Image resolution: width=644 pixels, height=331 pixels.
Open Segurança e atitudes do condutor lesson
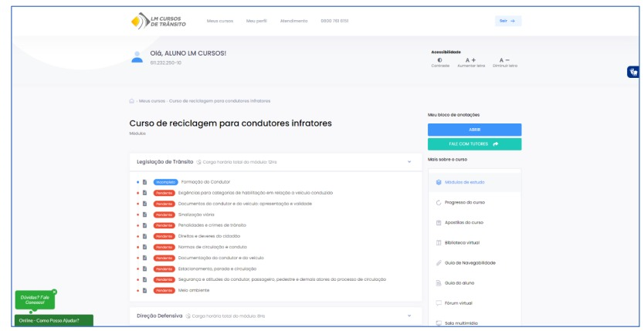(x=282, y=279)
